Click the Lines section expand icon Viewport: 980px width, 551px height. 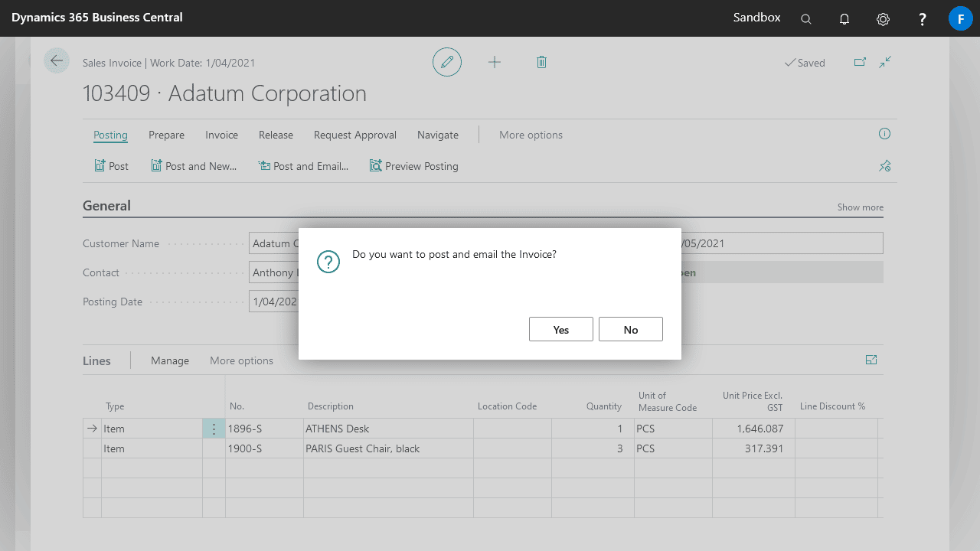(x=871, y=360)
